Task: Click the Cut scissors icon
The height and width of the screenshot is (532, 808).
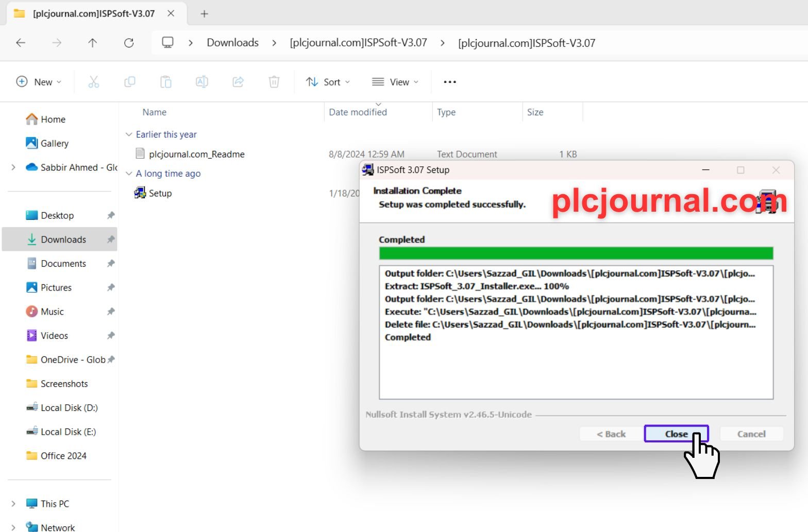Action: [93, 81]
